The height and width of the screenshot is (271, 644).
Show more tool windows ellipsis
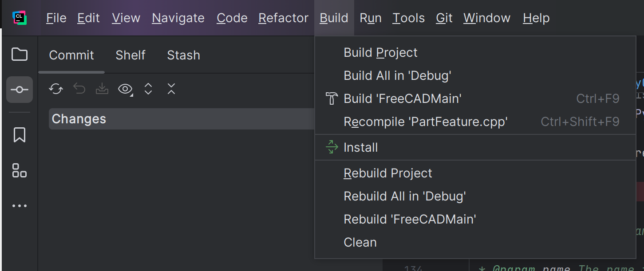pos(20,206)
